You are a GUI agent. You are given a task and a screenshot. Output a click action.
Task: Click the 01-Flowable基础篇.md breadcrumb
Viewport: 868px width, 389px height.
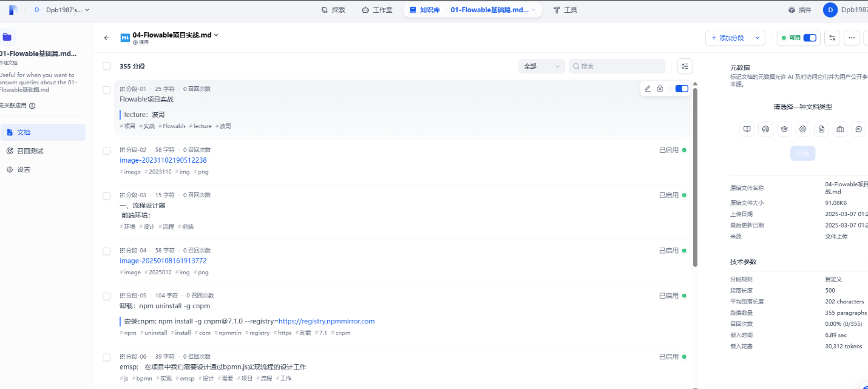[489, 10]
